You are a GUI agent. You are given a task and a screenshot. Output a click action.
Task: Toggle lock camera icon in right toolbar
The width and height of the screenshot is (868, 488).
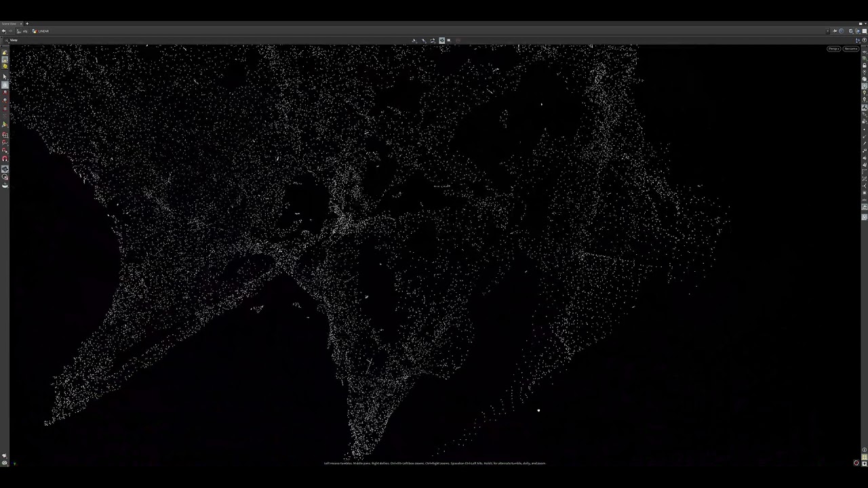coord(865,66)
